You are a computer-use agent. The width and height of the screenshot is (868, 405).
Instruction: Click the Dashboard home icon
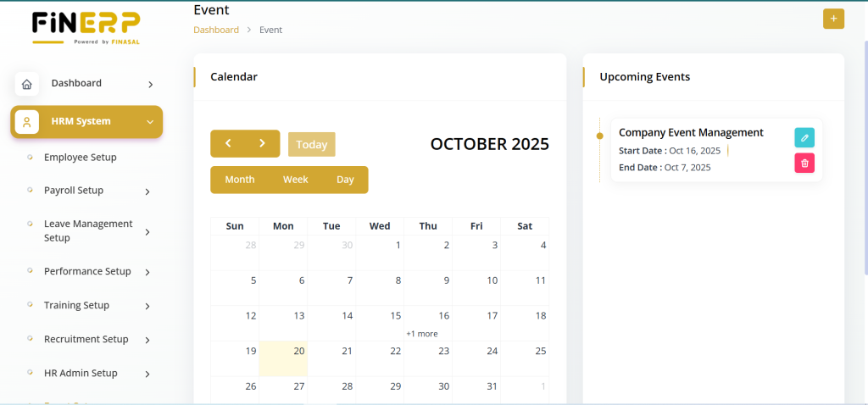27,84
